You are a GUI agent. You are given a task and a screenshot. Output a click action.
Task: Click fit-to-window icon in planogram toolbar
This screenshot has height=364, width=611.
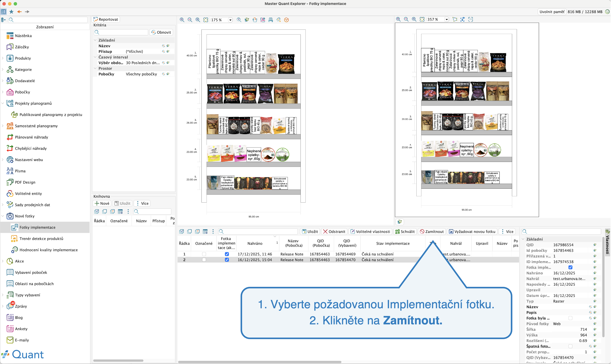[206, 20]
